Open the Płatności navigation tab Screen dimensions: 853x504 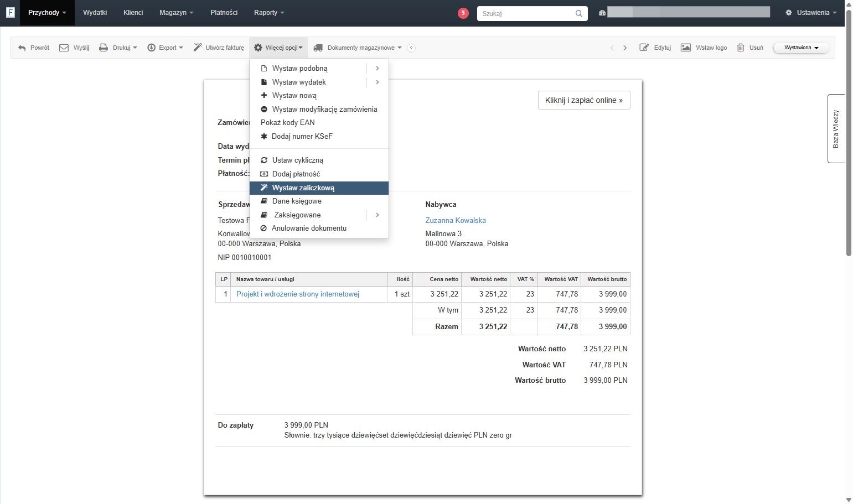[x=224, y=13]
